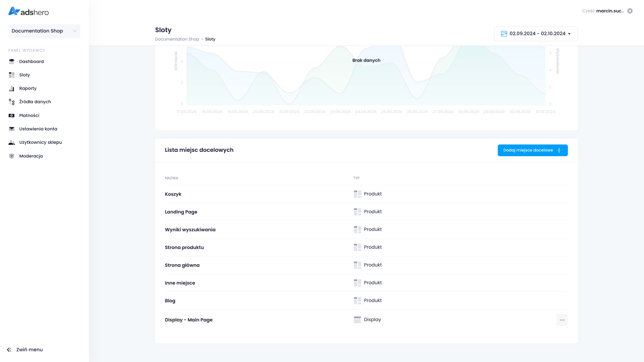Image resolution: width=644 pixels, height=362 pixels.
Task: Click the Raporty bar chart icon
Action: click(x=12, y=88)
